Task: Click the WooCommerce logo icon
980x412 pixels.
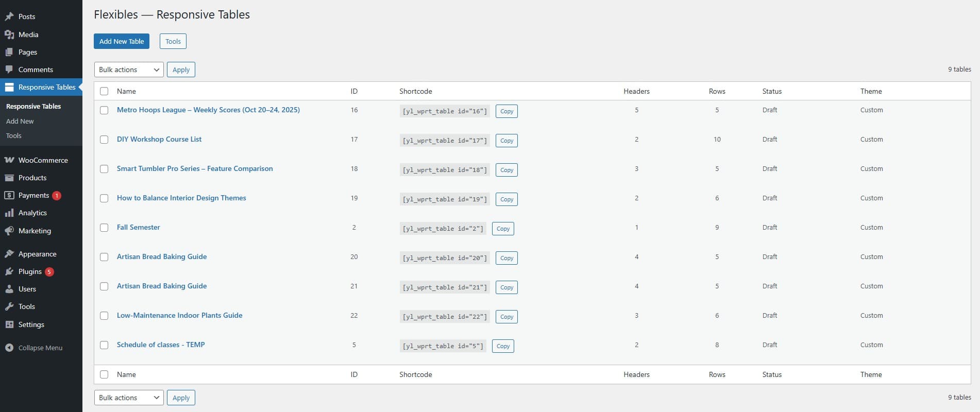Action: coord(9,160)
